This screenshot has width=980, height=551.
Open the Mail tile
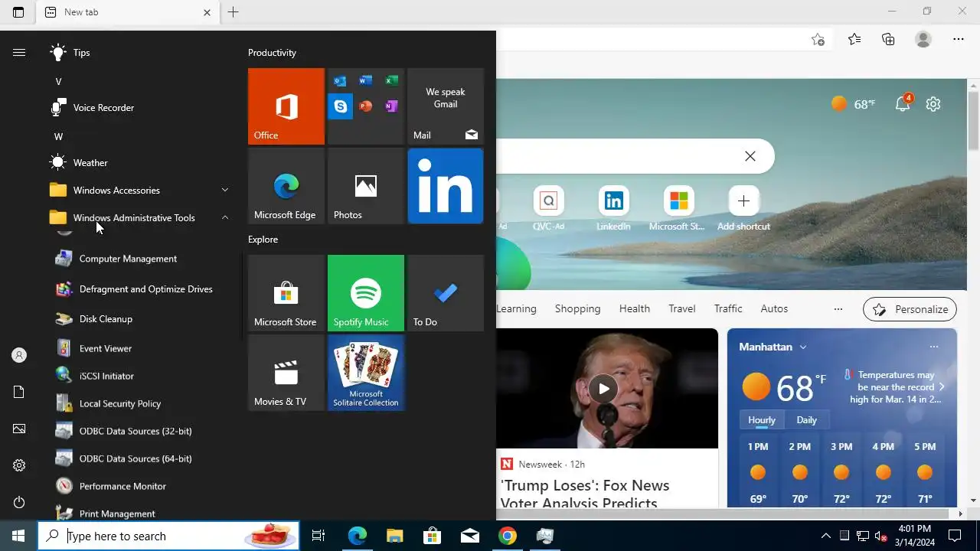(x=446, y=106)
